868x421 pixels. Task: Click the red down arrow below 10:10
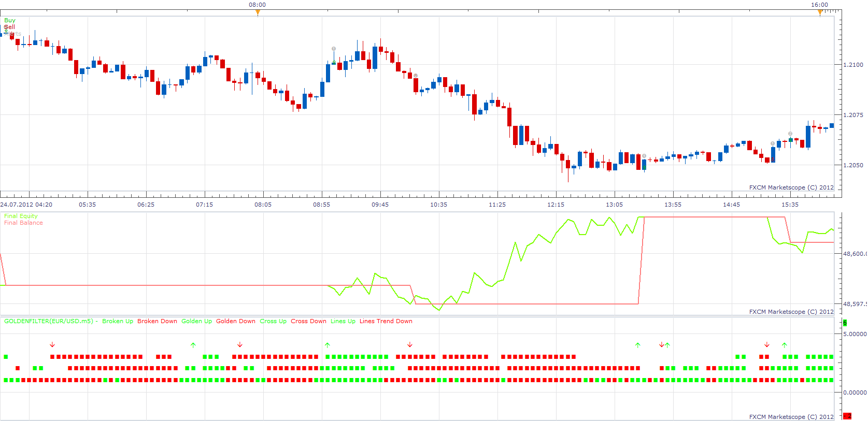coord(410,345)
